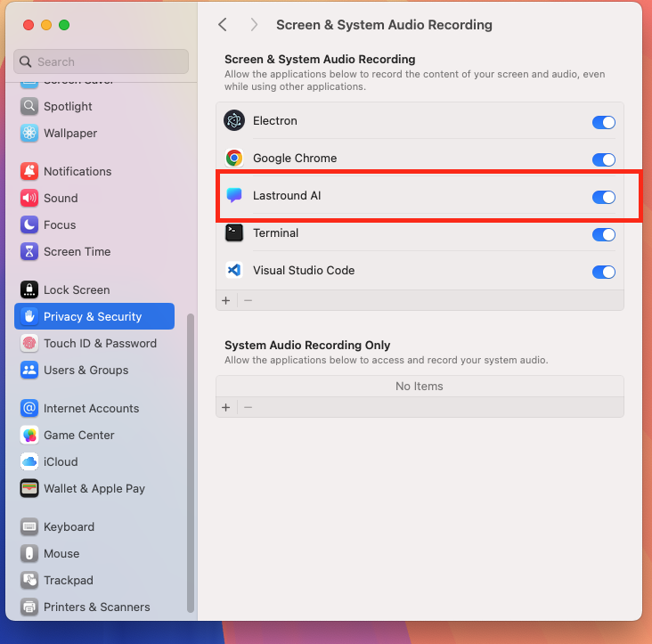Turn off Lastround AI recording permission
The height and width of the screenshot is (644, 652).
coord(604,197)
